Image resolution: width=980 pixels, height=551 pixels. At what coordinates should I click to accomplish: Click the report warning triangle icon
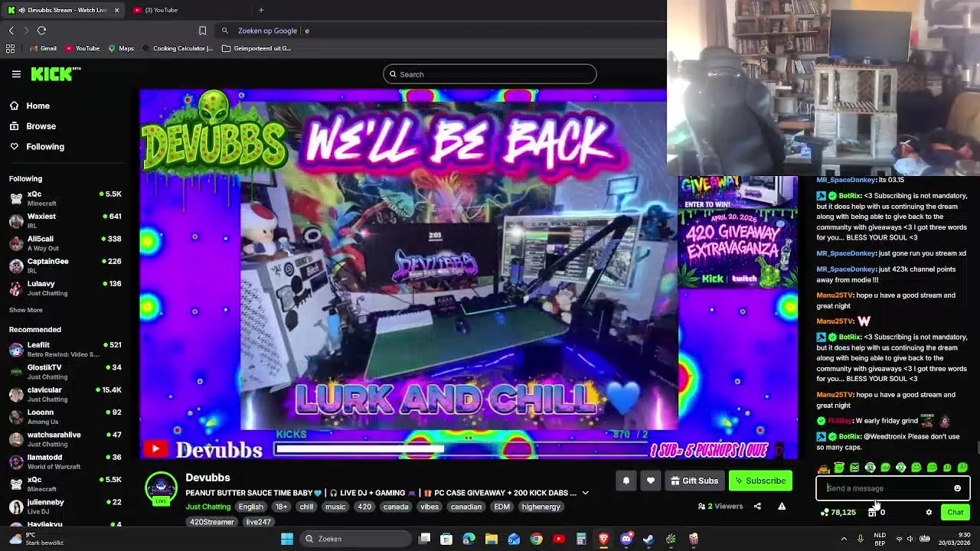click(x=782, y=506)
